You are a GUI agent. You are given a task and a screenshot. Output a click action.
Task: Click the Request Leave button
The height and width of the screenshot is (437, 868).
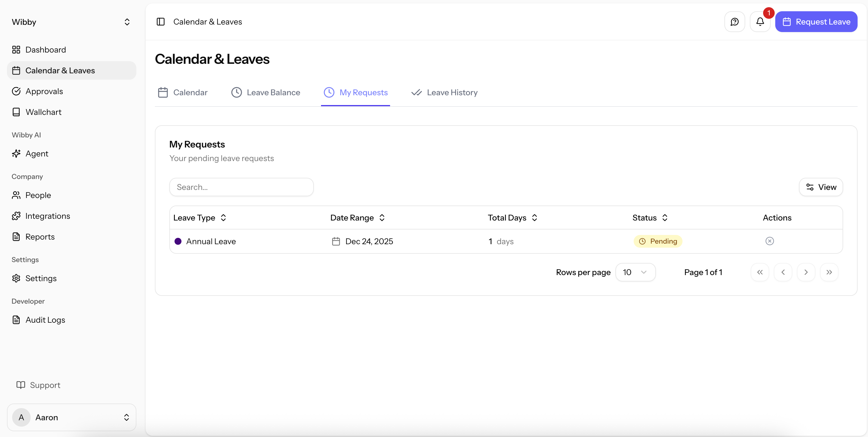pos(816,22)
